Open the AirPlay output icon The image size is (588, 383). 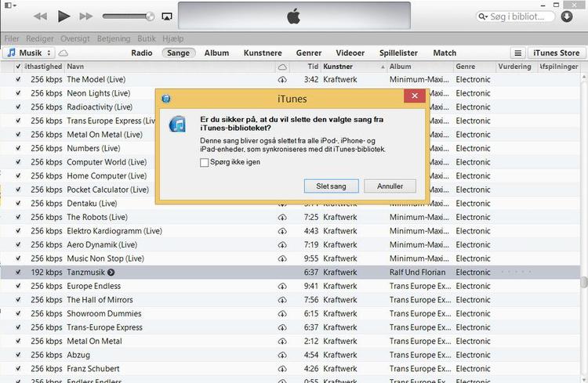coord(167,16)
